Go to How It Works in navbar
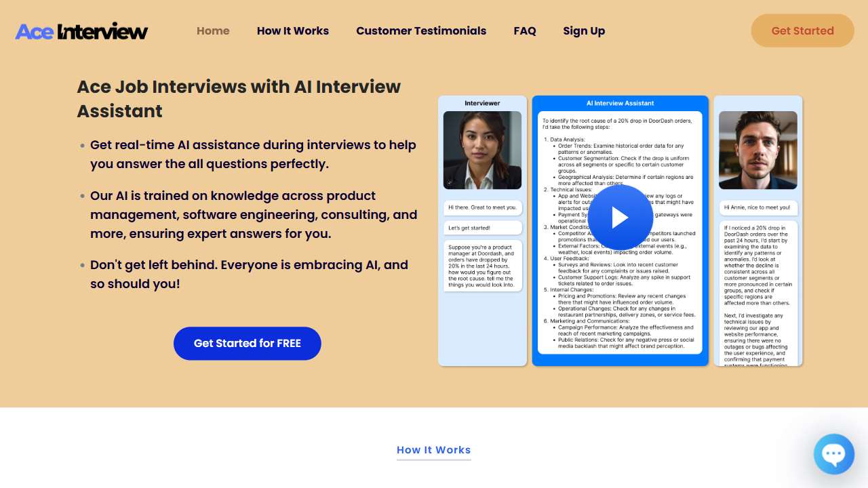This screenshot has width=868, height=488. (x=293, y=30)
